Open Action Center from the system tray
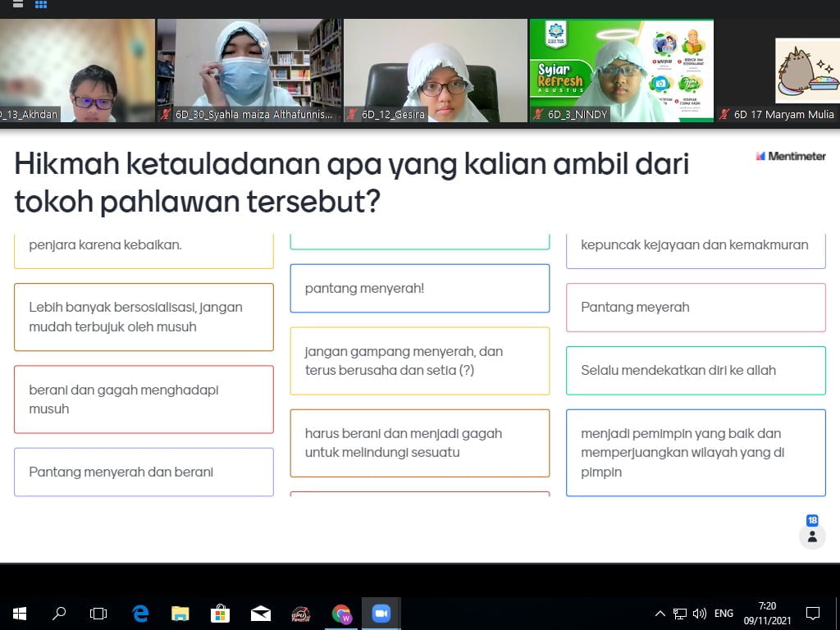 (812, 613)
